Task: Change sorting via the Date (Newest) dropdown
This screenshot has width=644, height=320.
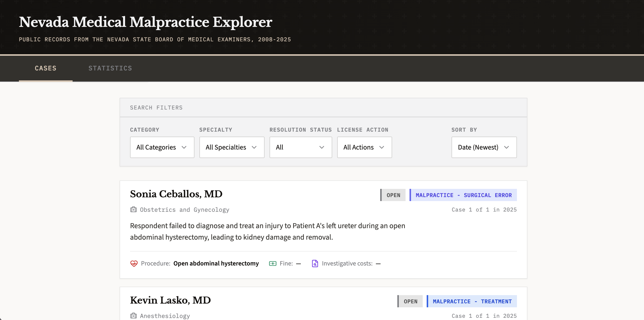Action: pos(484,147)
